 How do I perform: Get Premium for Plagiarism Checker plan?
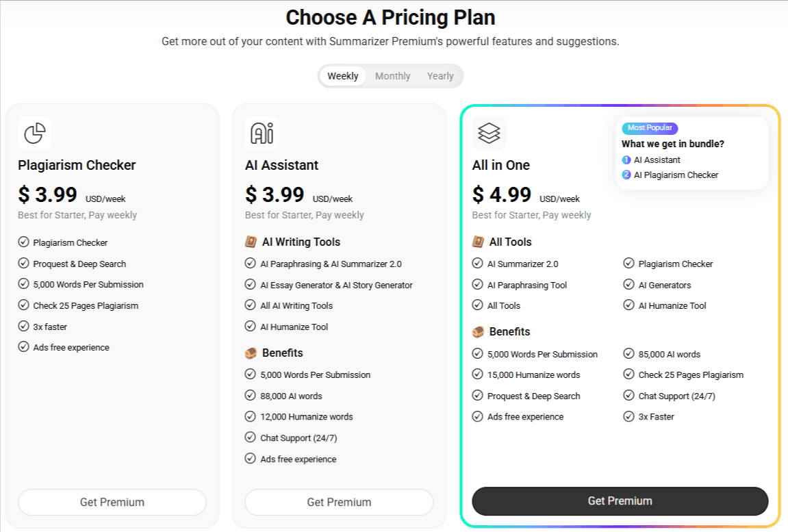(112, 503)
